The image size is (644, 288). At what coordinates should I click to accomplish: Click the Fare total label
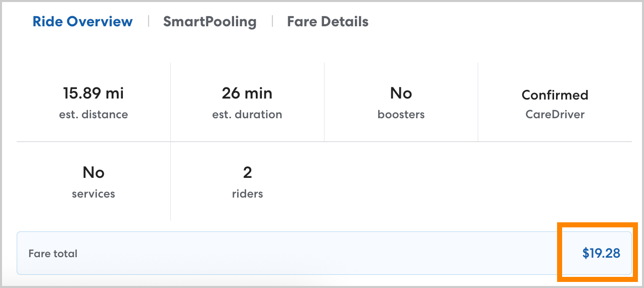[53, 254]
